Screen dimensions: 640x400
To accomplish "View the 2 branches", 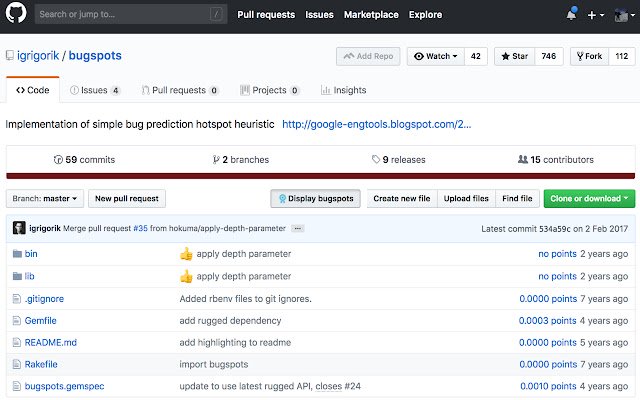I will pos(241,160).
